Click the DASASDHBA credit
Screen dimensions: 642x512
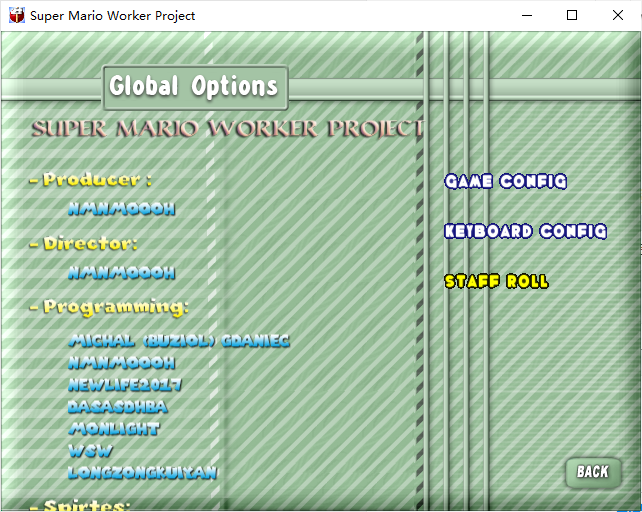[118, 407]
